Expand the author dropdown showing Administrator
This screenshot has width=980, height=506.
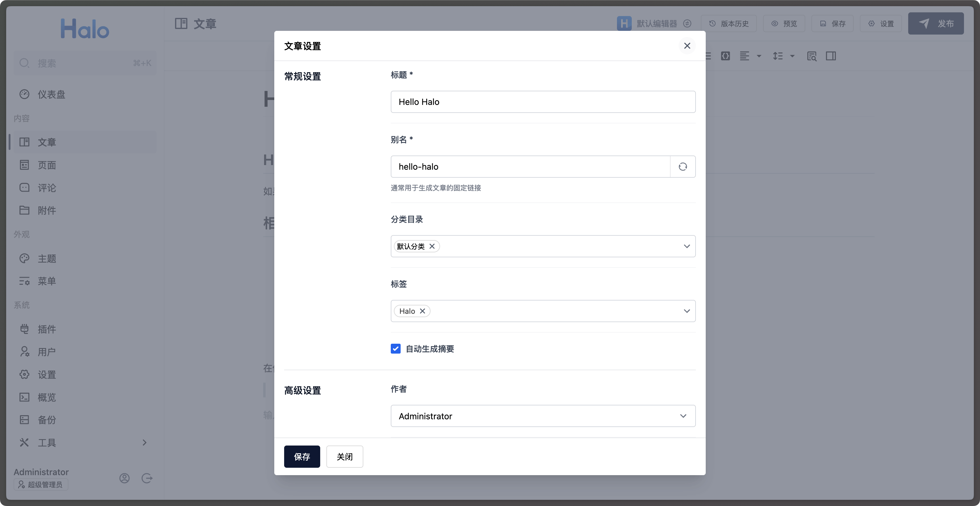point(683,416)
